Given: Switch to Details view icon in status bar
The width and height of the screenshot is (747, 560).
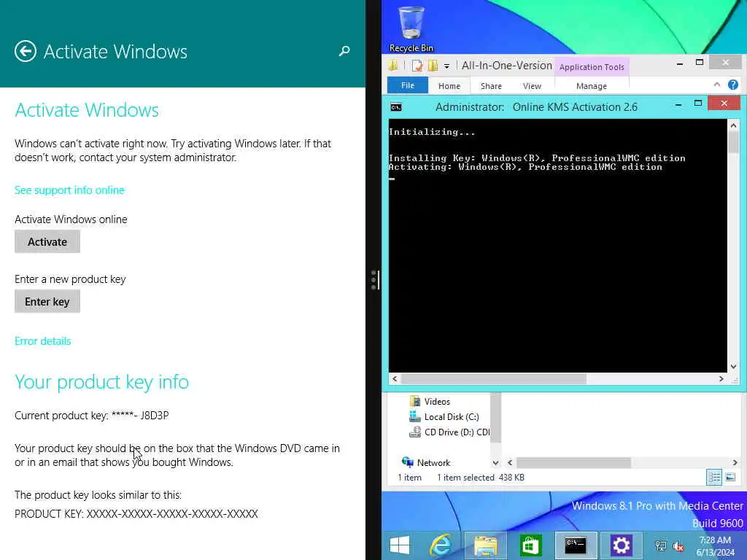Looking at the screenshot, I should click(x=714, y=477).
